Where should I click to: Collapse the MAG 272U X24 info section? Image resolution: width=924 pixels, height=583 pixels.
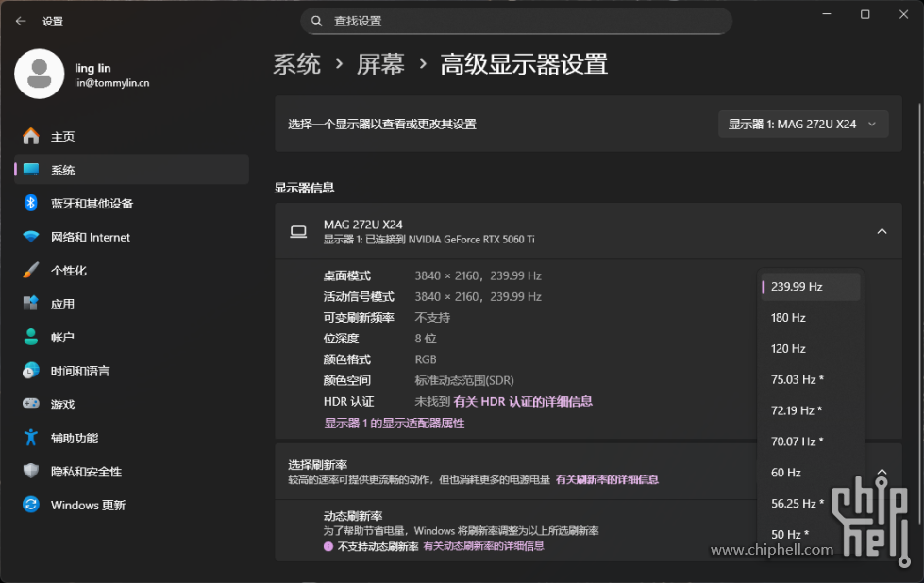point(882,231)
